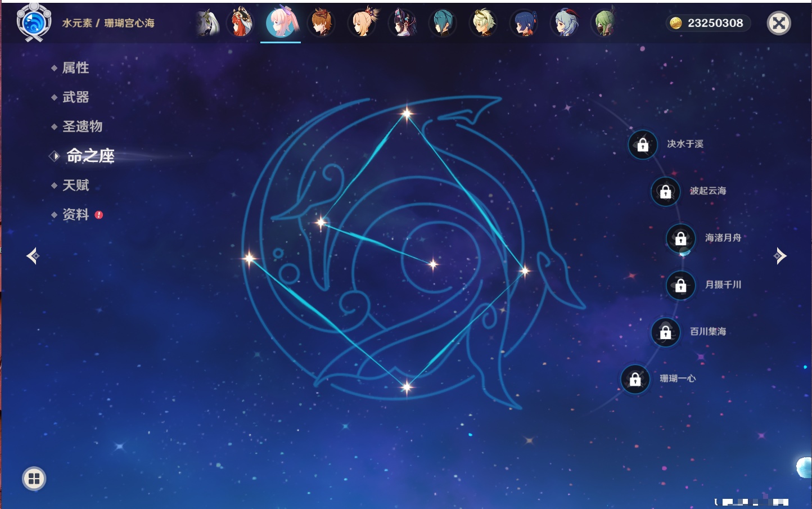Go to the next character with right arrow

tap(779, 256)
